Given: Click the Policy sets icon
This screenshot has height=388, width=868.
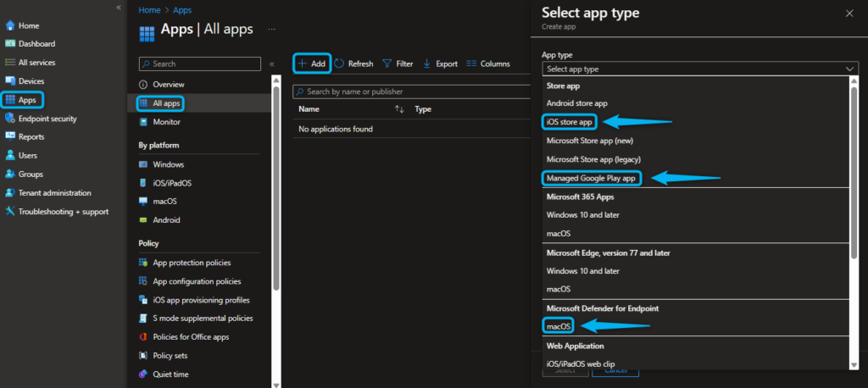Looking at the screenshot, I should 143,355.
